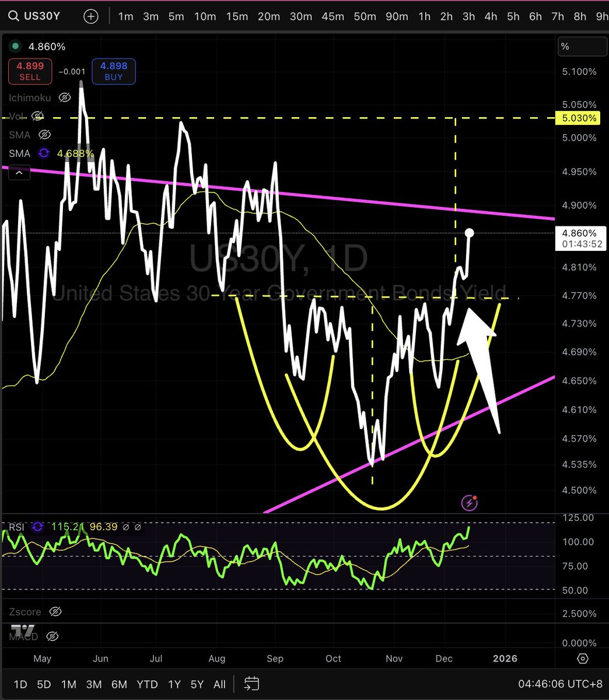Viewport: 609px width, 700px height.
Task: Select the All date range
Action: (219, 684)
